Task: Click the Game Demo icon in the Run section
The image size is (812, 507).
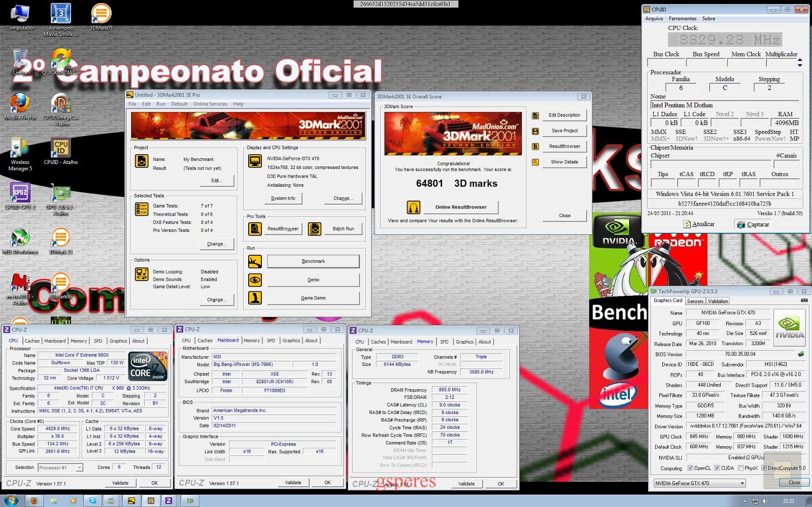Action: click(x=255, y=298)
